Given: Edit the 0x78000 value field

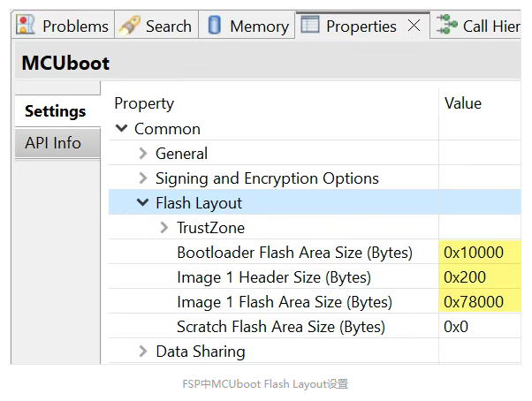Looking at the screenshot, I should [x=480, y=302].
